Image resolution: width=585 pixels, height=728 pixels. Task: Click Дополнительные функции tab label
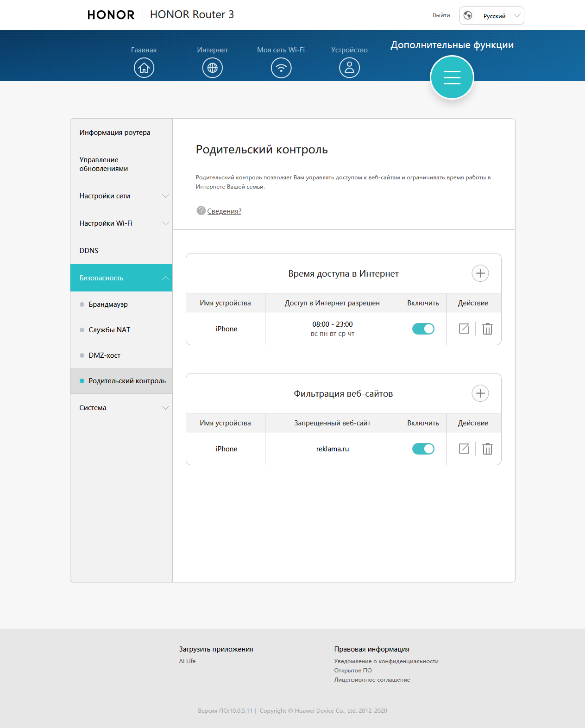click(452, 45)
